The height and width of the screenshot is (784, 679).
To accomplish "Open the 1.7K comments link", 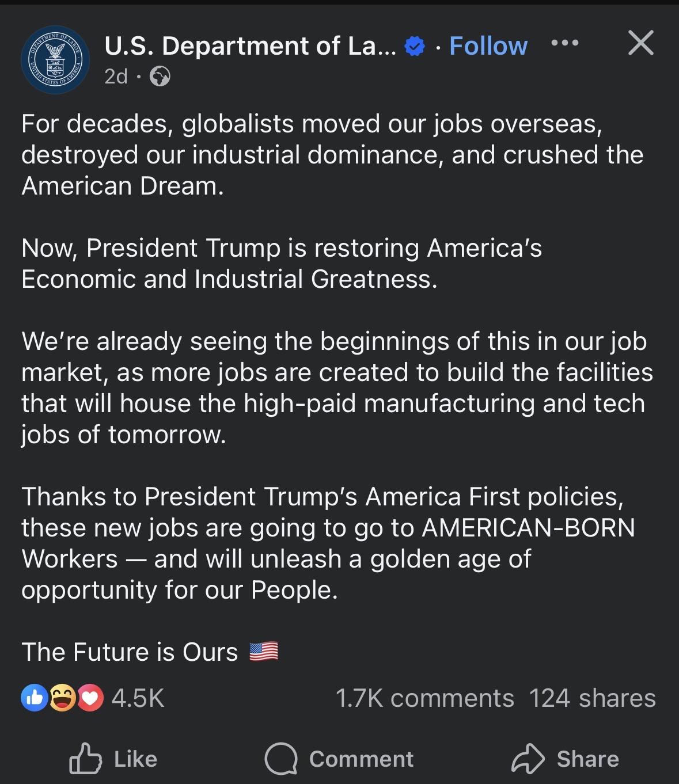I will 424,698.
